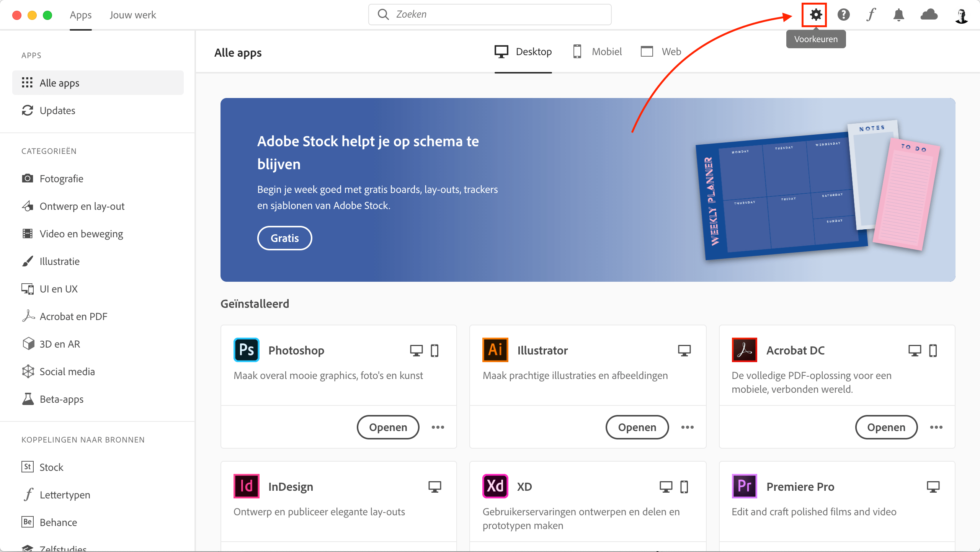Image resolution: width=980 pixels, height=552 pixels.
Task: Click Photoshop mobile device icon
Action: tap(434, 351)
